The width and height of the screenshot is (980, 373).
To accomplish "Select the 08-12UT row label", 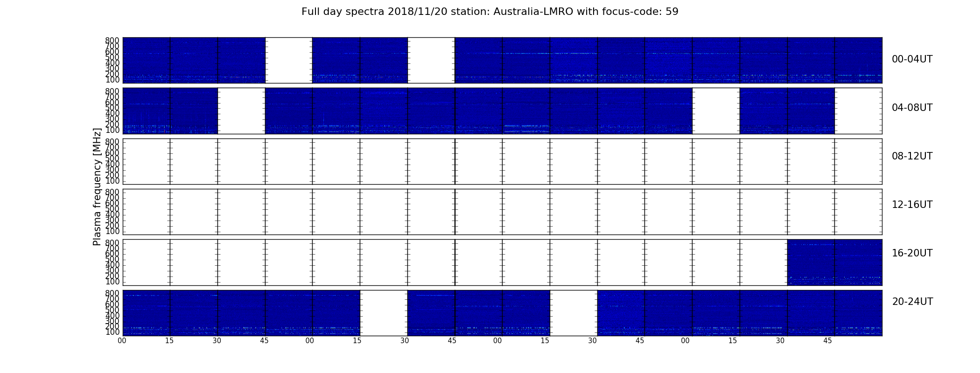I will (x=912, y=156).
